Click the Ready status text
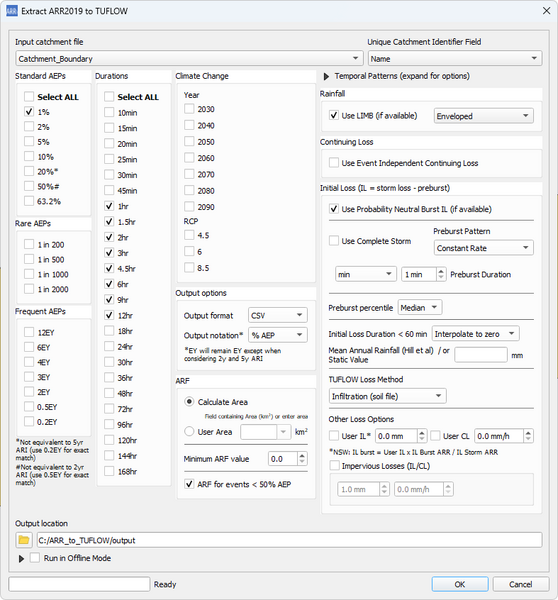 (165, 584)
